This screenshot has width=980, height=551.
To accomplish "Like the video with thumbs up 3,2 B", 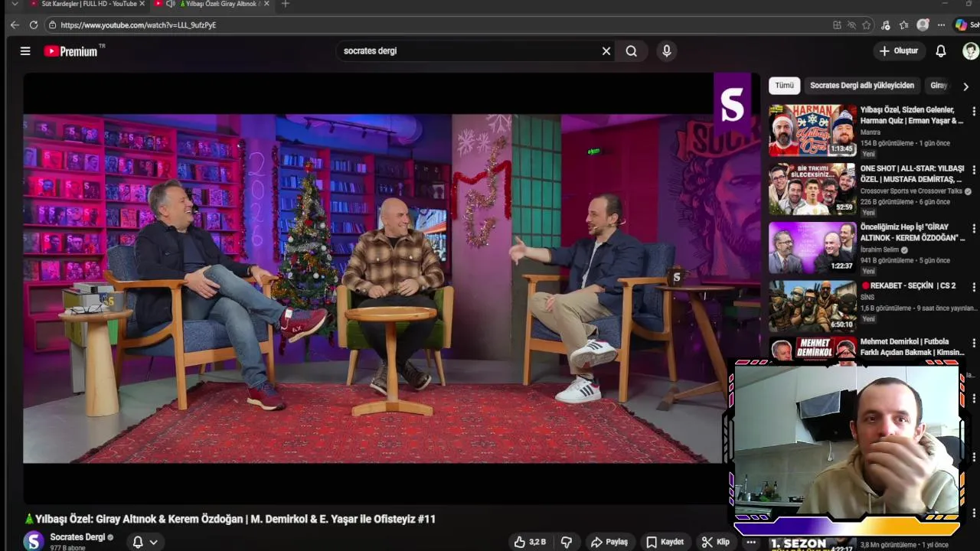I will click(x=530, y=542).
